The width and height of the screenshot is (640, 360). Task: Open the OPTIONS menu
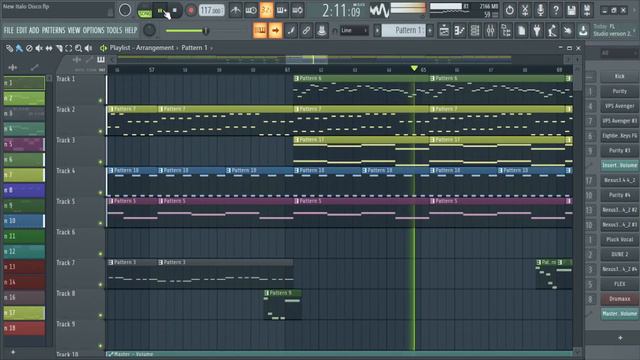point(93,31)
